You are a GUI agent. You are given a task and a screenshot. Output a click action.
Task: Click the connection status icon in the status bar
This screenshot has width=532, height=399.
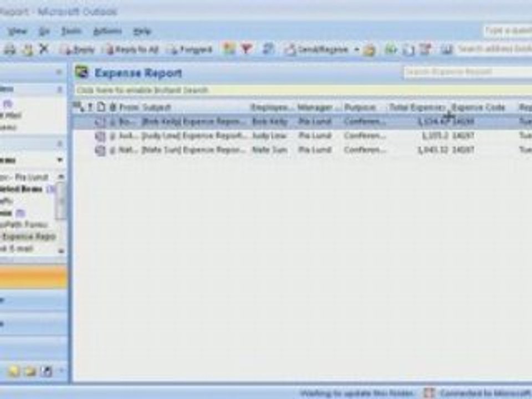tap(429, 393)
